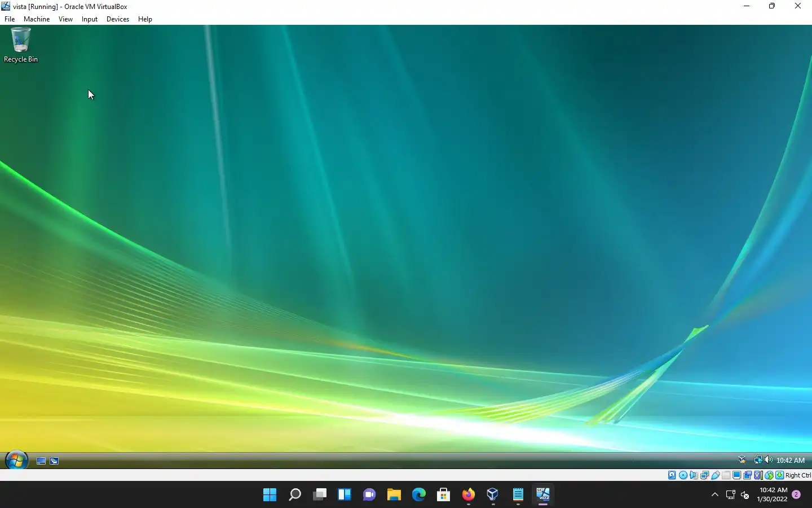The height and width of the screenshot is (508, 812).
Task: Click Show Desktop in Vista quick launch
Action: tap(41, 461)
